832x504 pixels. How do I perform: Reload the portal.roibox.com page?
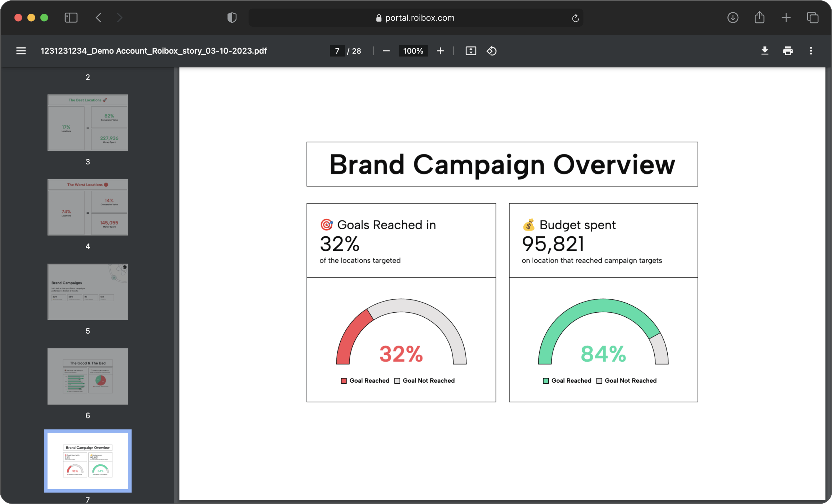[575, 18]
